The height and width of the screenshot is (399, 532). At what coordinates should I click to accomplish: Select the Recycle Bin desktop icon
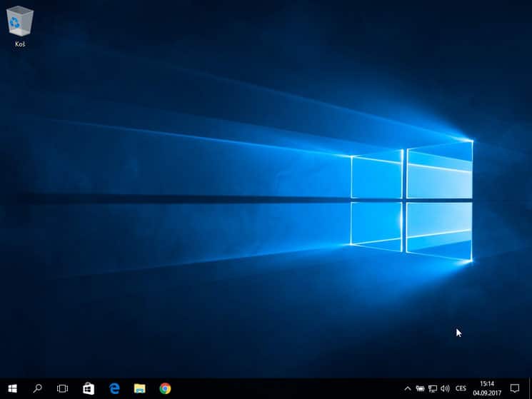point(20,21)
